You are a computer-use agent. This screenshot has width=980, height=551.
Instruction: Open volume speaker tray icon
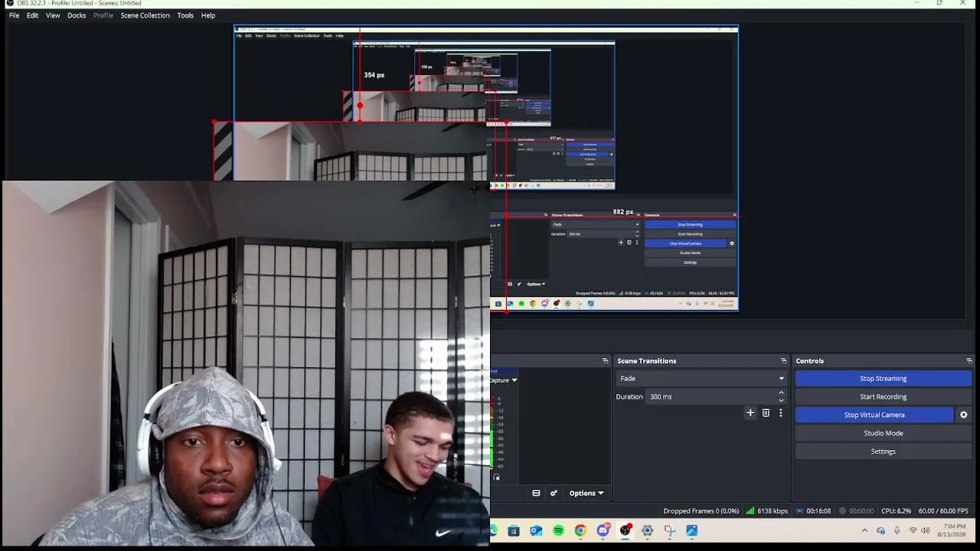point(925,530)
